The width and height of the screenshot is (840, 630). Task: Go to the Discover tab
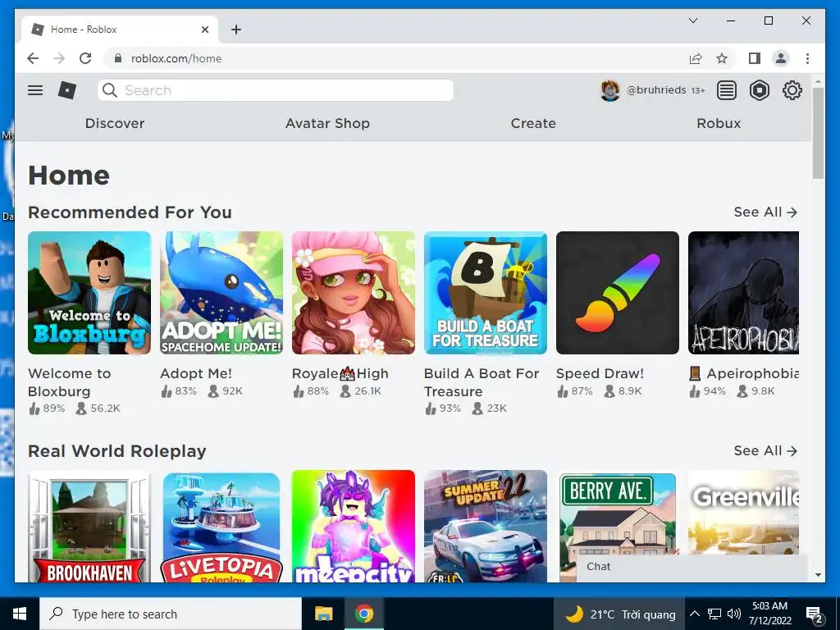click(115, 123)
